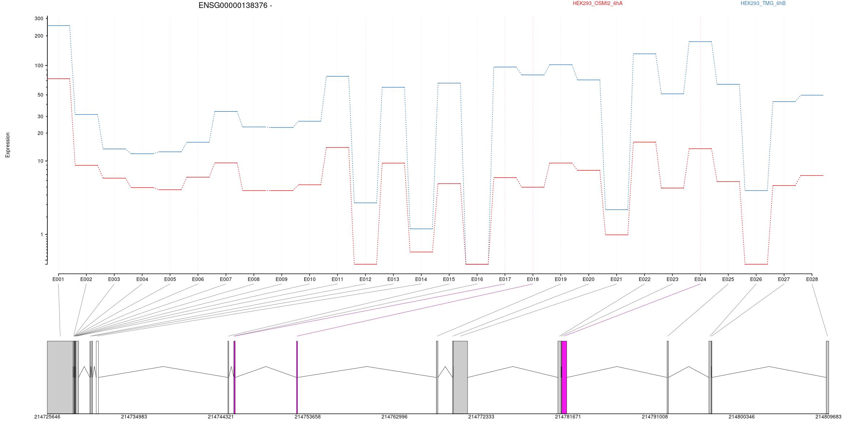Click genomic coordinate 214753658

click(x=308, y=417)
